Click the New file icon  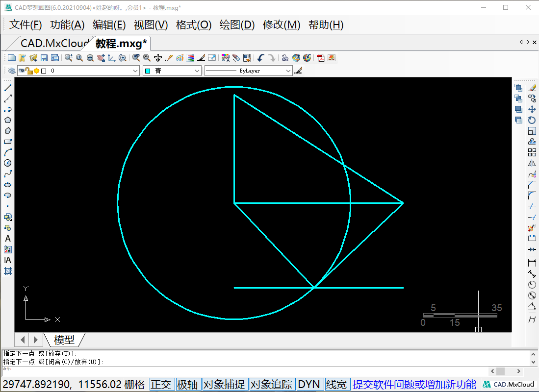pos(12,58)
